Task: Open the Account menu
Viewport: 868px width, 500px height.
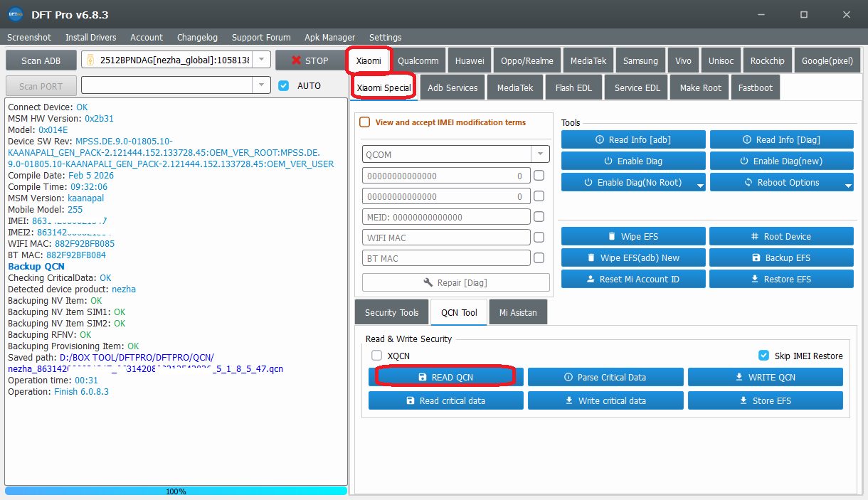Action: tap(147, 37)
